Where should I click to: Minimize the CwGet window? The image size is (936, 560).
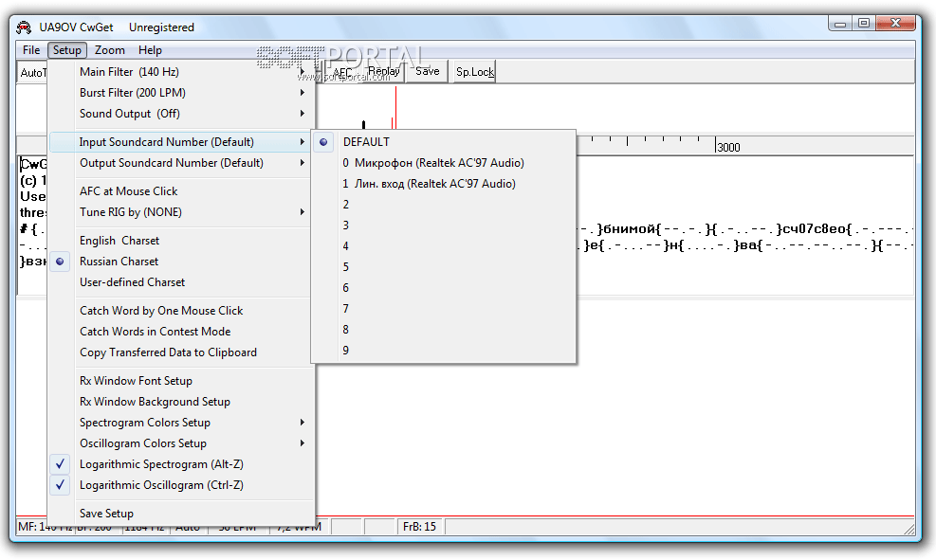[840, 24]
